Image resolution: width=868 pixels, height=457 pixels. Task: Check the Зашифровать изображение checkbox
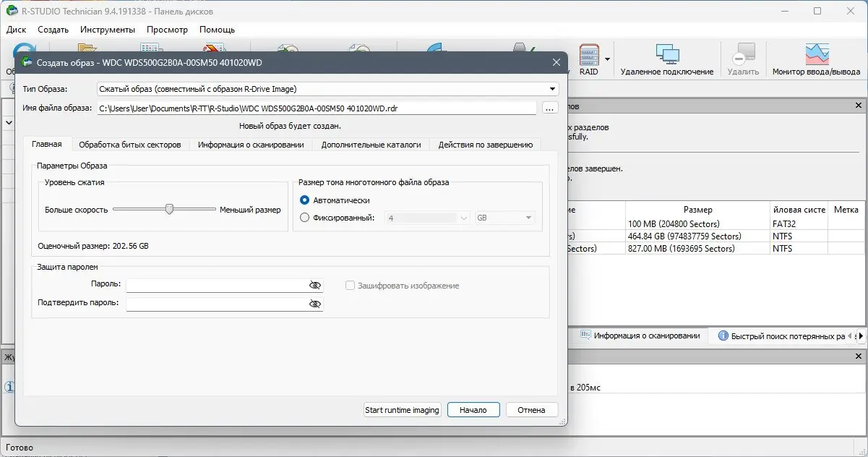350,285
